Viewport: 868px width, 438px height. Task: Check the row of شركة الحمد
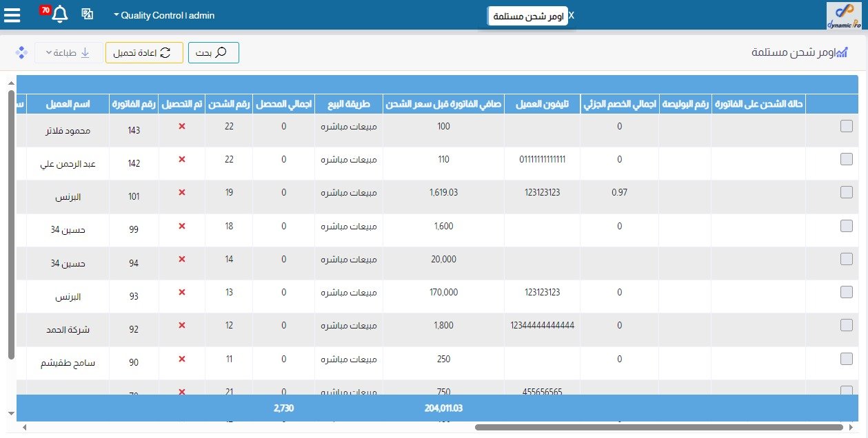pos(847,325)
